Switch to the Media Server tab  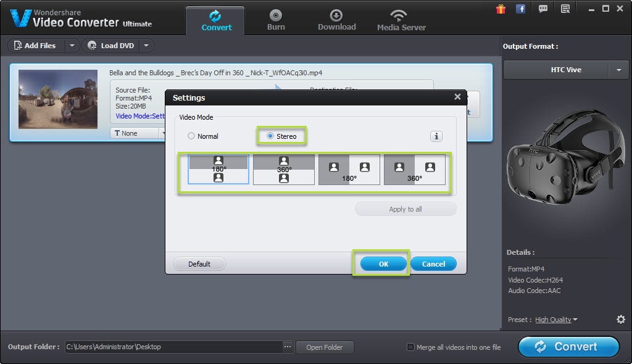point(401,20)
